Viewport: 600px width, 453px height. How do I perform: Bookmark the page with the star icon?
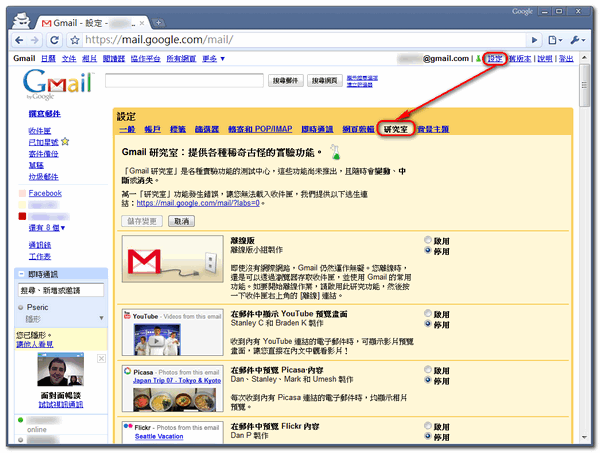[75, 40]
